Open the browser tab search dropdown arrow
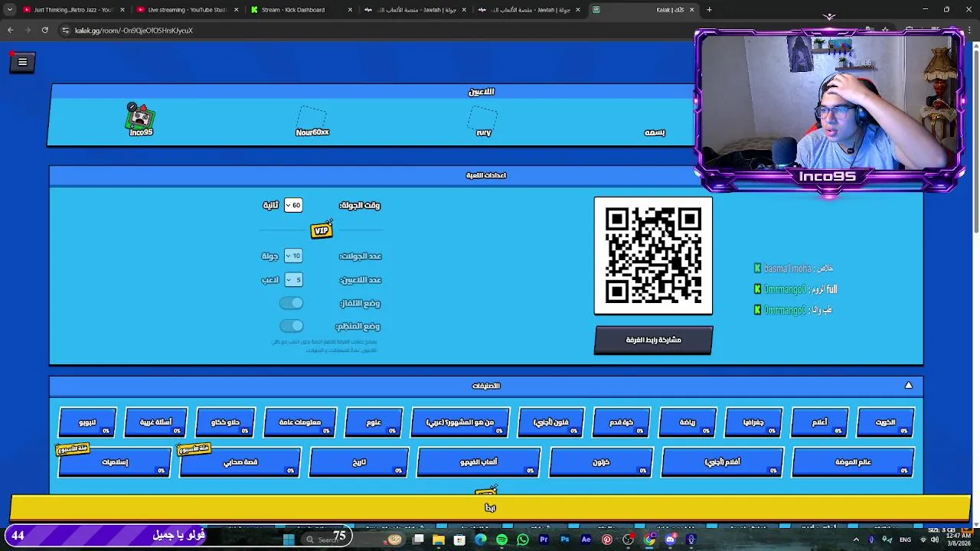 click(9, 10)
